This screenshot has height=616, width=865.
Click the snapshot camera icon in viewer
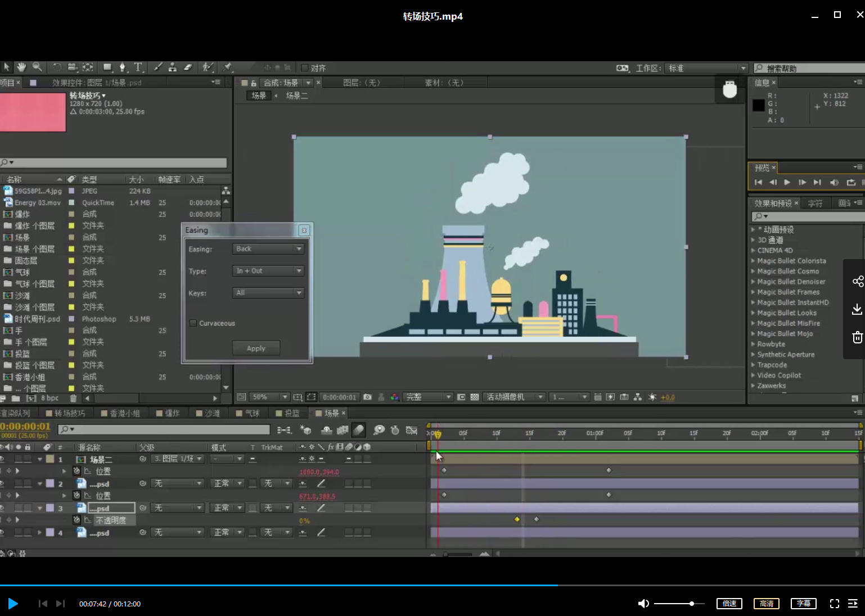click(367, 397)
